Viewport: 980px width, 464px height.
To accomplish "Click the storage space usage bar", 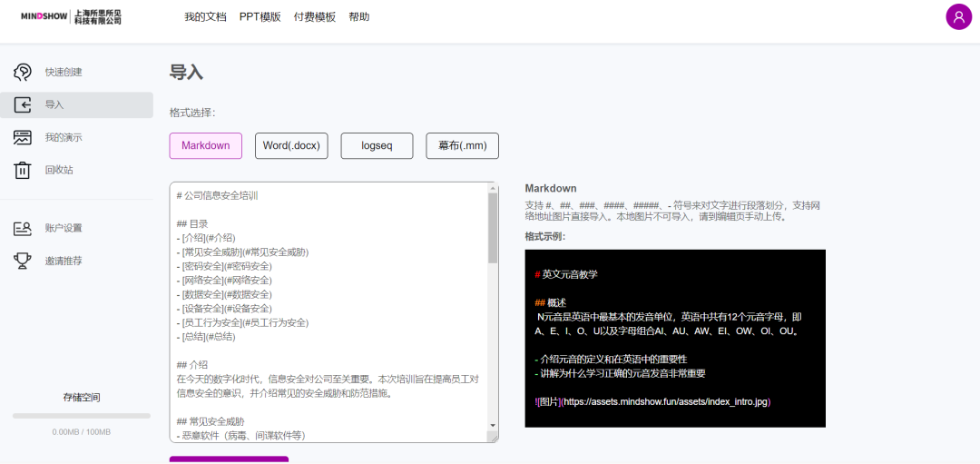I will click(82, 416).
